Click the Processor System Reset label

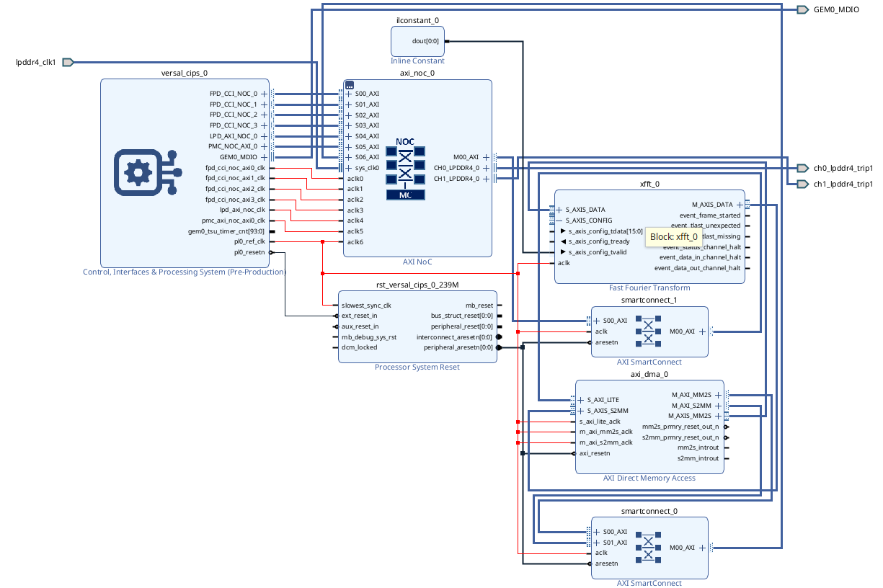coord(417,367)
